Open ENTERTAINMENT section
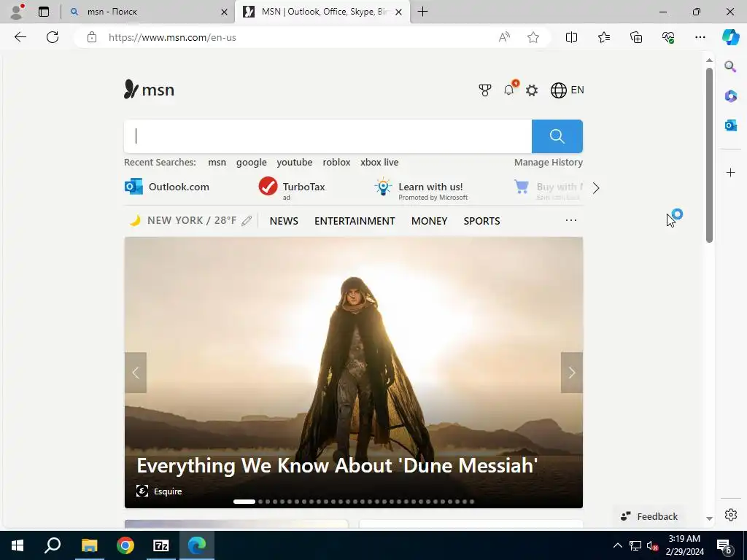The height and width of the screenshot is (560, 747). (x=355, y=221)
